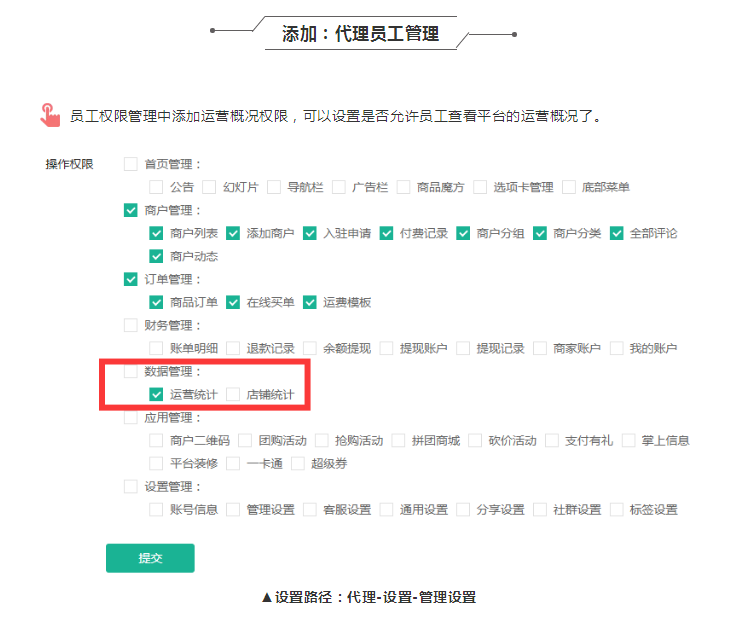Enable the 应用管理 group checkbox
Image resolution: width=731 pixels, height=631 pixels.
coord(131,417)
